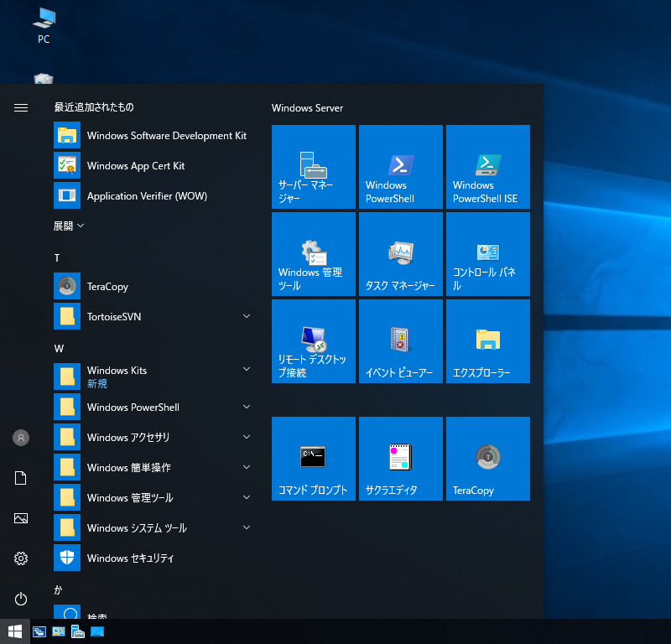This screenshot has width=671, height=644.
Task: Expand the Windows 管理ツール folder in app list
Action: tap(153, 497)
